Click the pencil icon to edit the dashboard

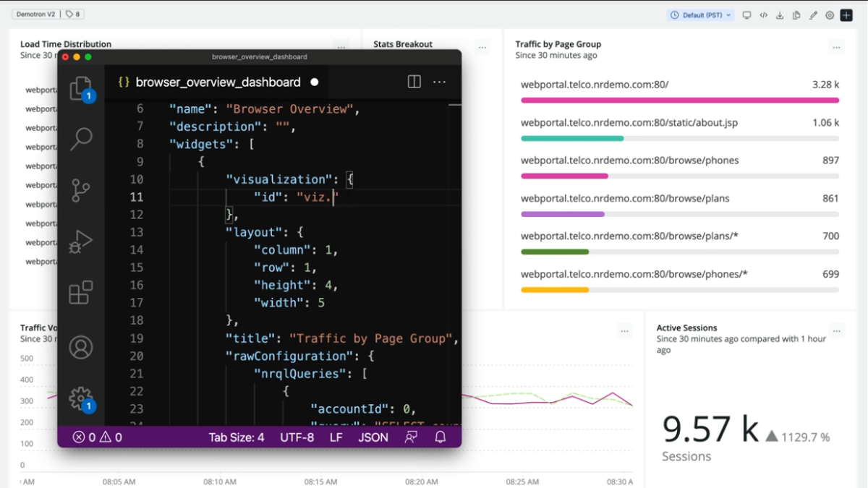(x=813, y=15)
